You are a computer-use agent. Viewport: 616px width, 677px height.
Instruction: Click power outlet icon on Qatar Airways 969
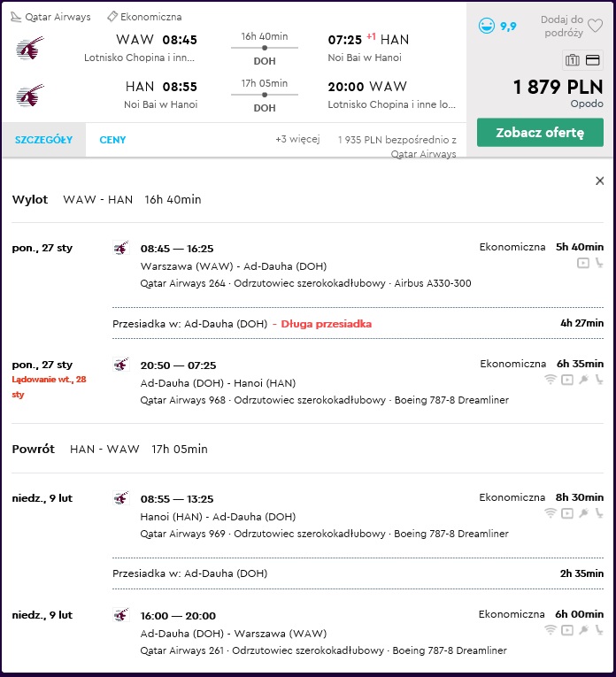tap(583, 513)
